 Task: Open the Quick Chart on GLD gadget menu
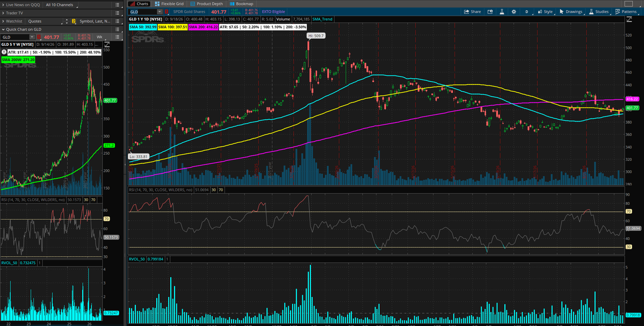117,29
